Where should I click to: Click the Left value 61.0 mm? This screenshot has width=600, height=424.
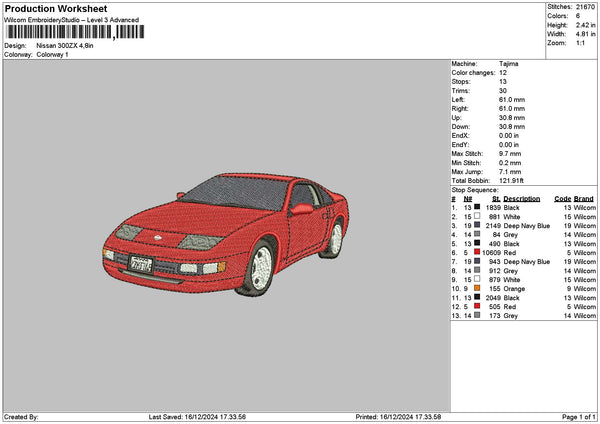512,100
